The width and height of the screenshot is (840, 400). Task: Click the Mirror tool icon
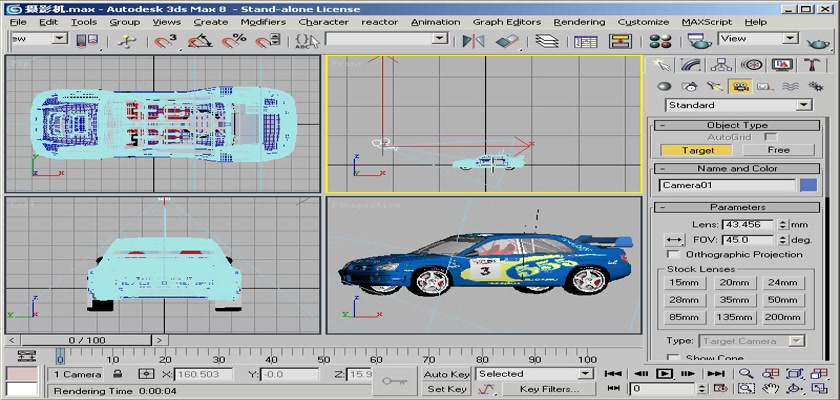pos(473,41)
